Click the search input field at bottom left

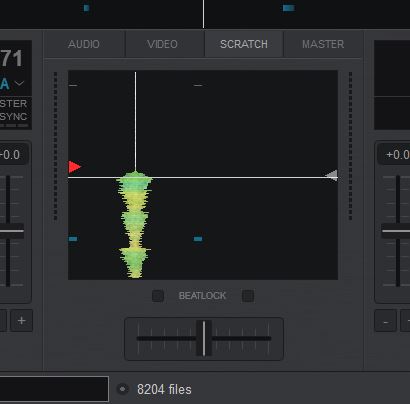tap(54, 389)
